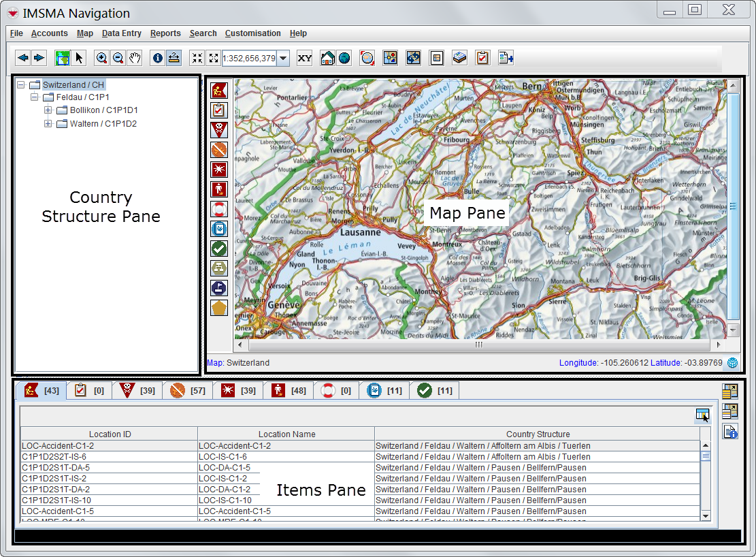Select the arrow pointer selection tool
Screen dimensions: 756x557
(79, 58)
